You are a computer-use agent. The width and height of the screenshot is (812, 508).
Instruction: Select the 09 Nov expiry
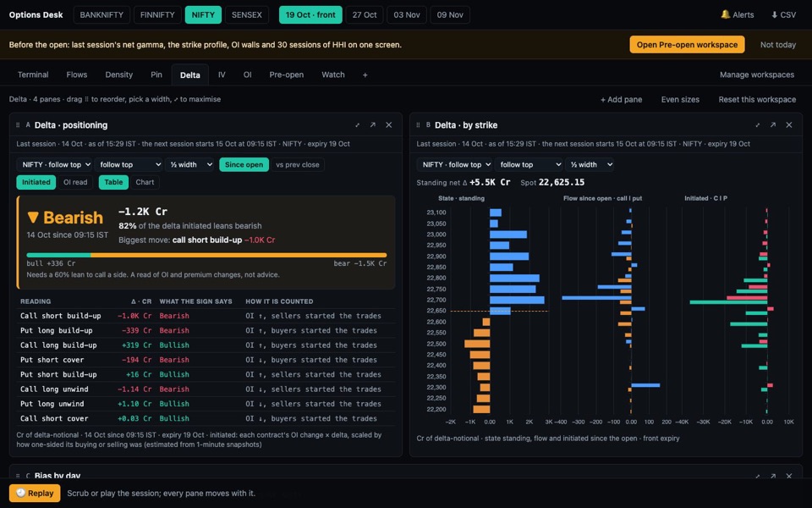450,15
